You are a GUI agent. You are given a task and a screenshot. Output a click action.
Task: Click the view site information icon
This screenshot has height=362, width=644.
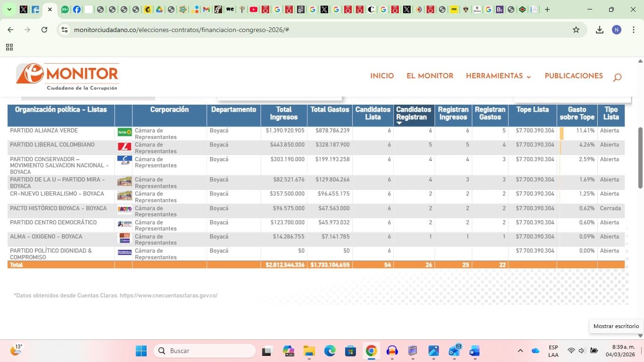65,30
